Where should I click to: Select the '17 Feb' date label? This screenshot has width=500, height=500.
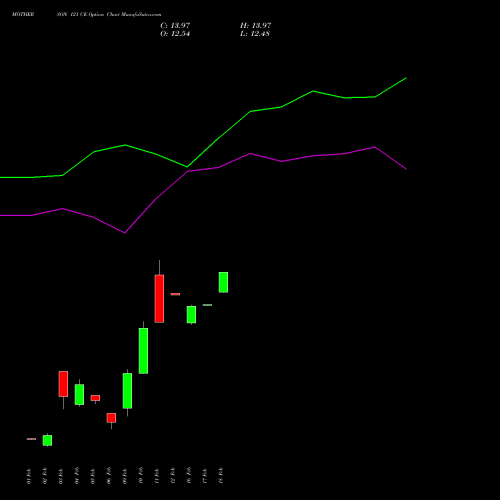(x=205, y=476)
